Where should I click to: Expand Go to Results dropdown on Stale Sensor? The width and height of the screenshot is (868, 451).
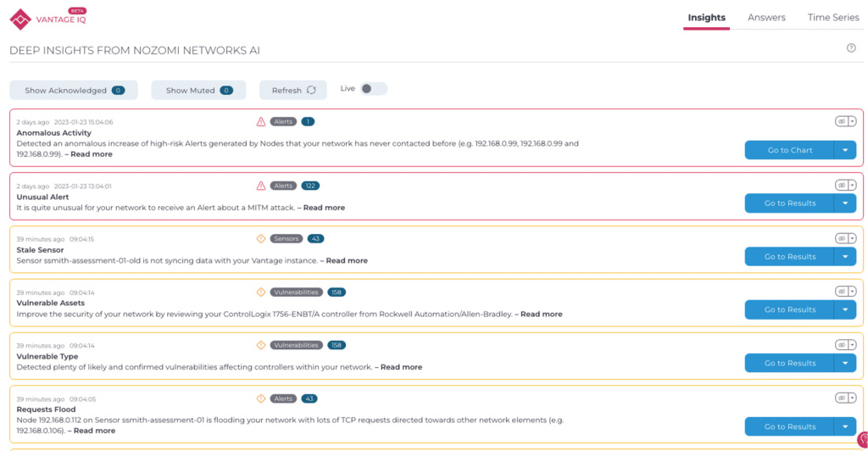coord(845,256)
